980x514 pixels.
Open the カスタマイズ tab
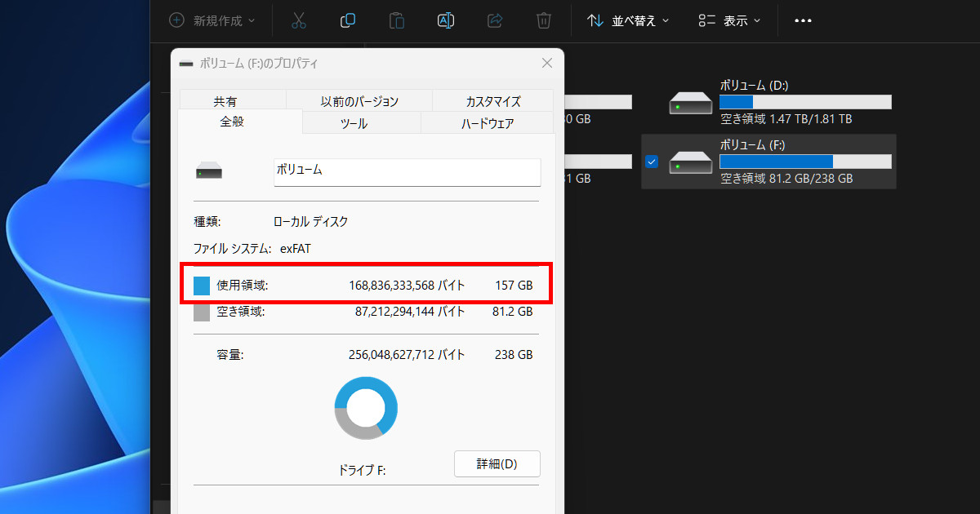coord(493,101)
